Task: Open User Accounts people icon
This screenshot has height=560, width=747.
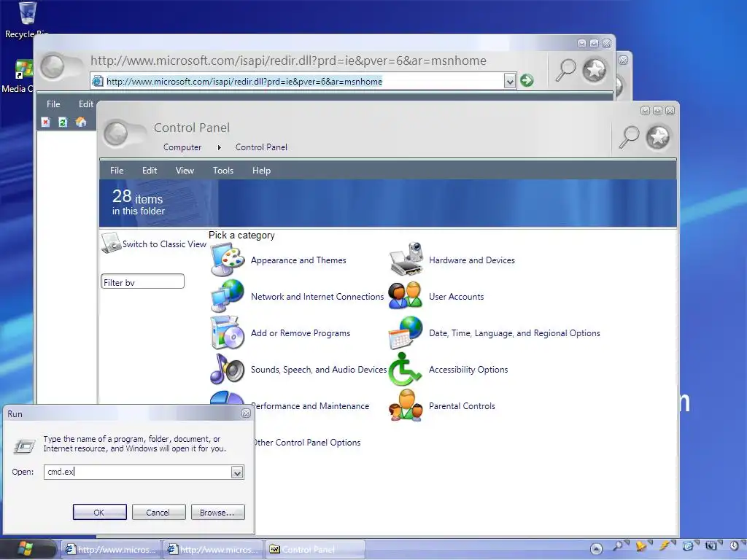Action: pyautogui.click(x=406, y=296)
